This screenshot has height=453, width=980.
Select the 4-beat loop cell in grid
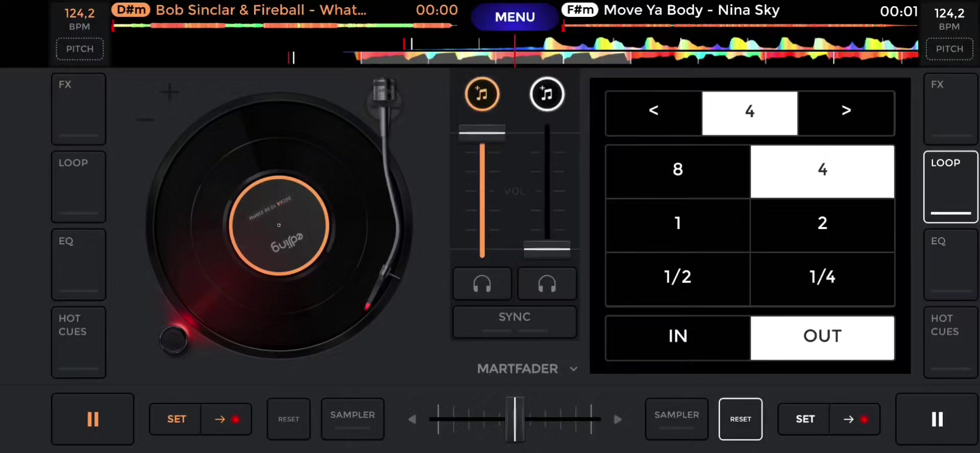click(x=822, y=171)
